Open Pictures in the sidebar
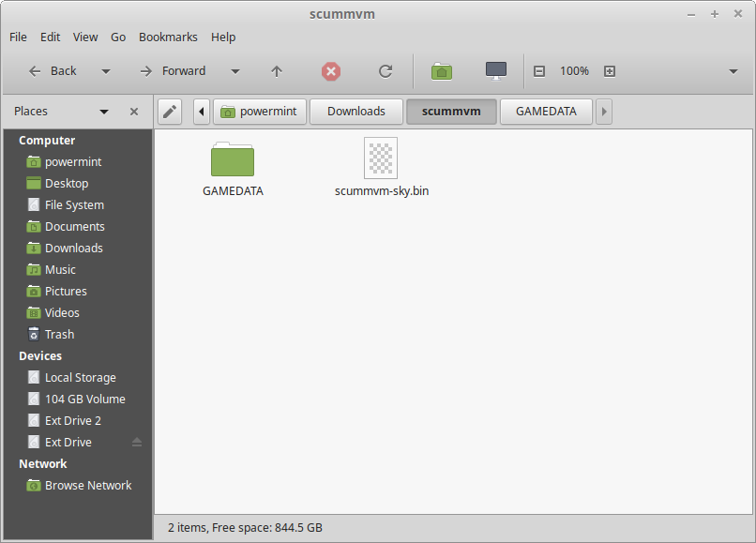Viewport: 756px width, 543px height. [78, 292]
